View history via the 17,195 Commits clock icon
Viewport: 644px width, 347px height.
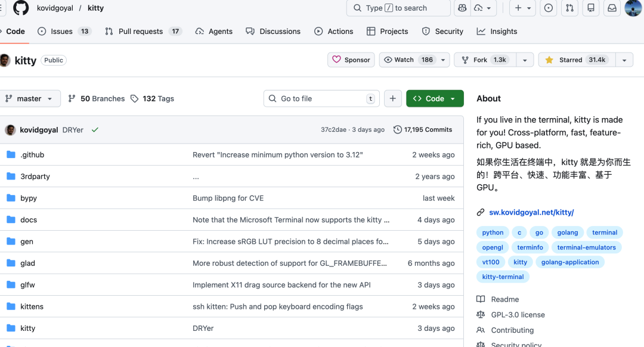397,129
